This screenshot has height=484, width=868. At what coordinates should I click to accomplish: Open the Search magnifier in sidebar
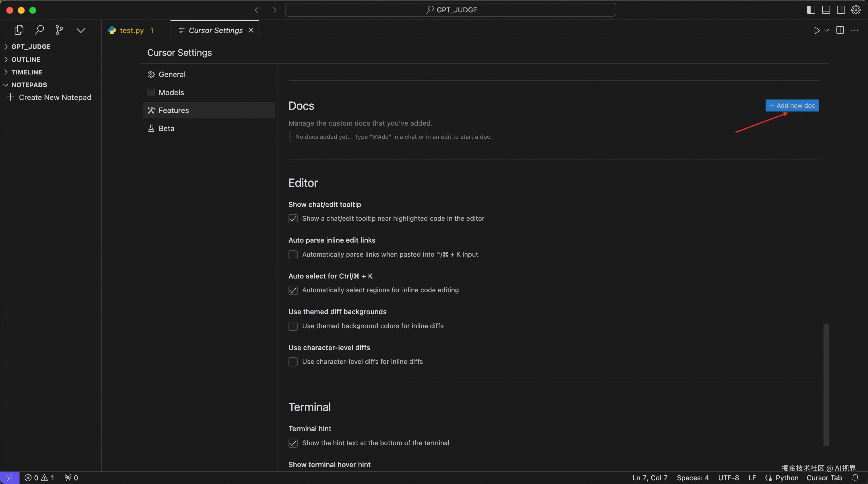pyautogui.click(x=39, y=30)
